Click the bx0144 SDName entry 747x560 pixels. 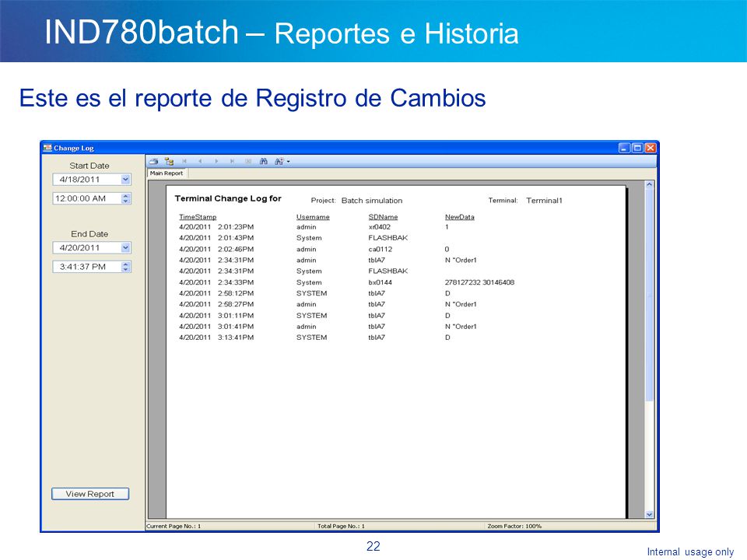coord(381,282)
